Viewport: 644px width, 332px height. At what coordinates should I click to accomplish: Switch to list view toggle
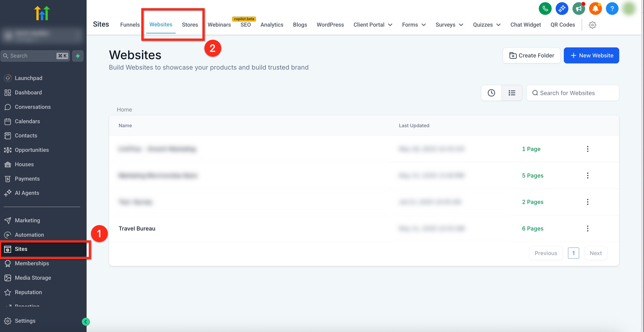pyautogui.click(x=512, y=93)
